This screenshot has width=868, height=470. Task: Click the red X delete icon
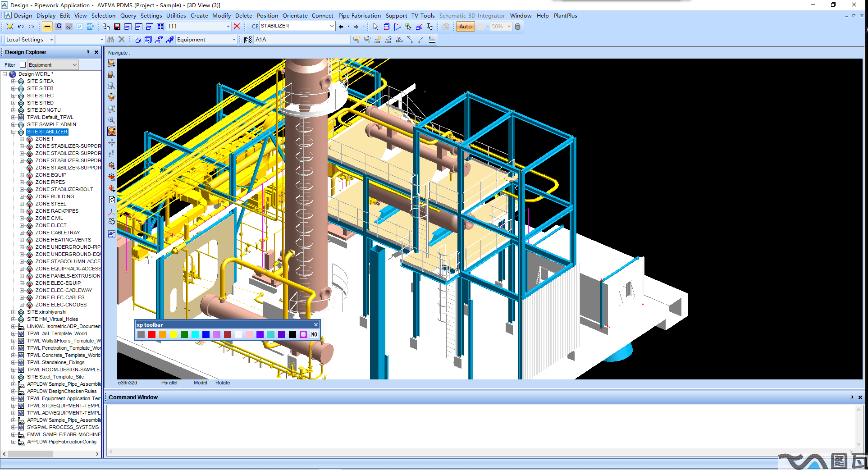pos(237,27)
